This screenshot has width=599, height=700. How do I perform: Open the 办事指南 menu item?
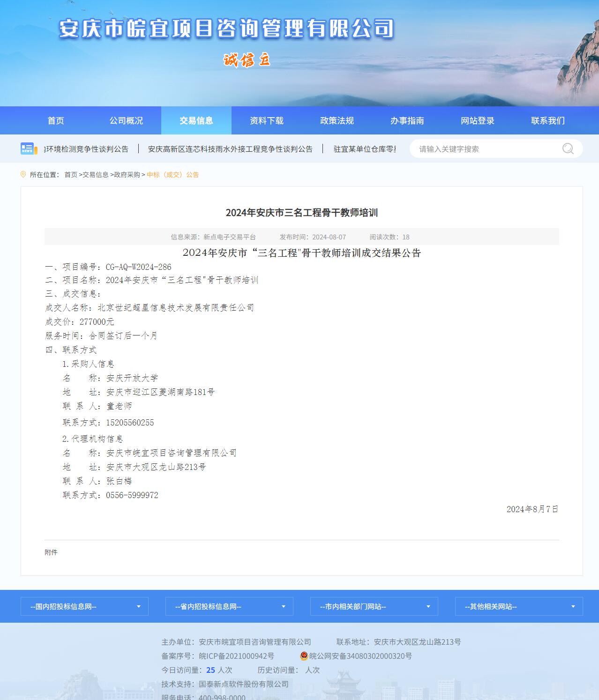coord(407,121)
